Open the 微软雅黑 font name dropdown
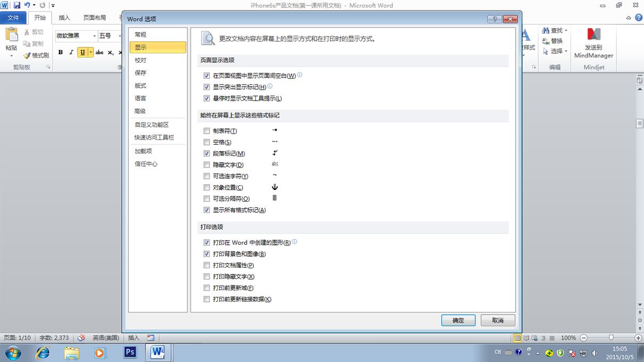 94,36
